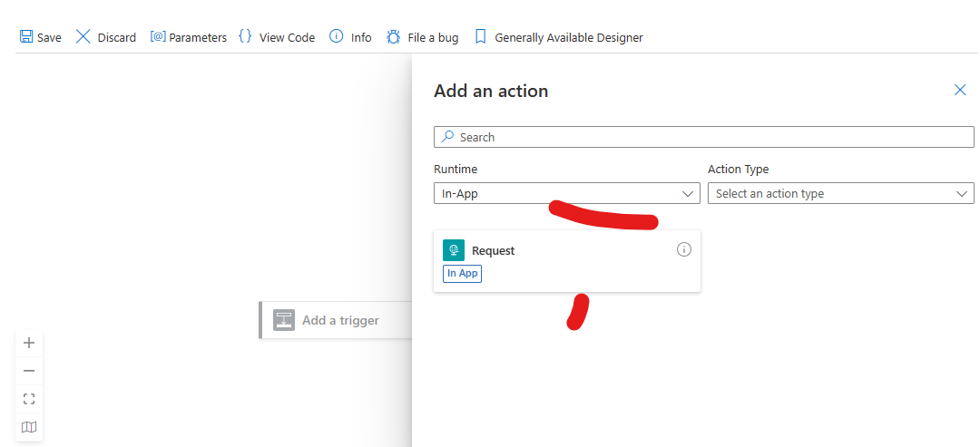Choose Discard label in the toolbar
Screen dimensions: 980x447
click(117, 37)
